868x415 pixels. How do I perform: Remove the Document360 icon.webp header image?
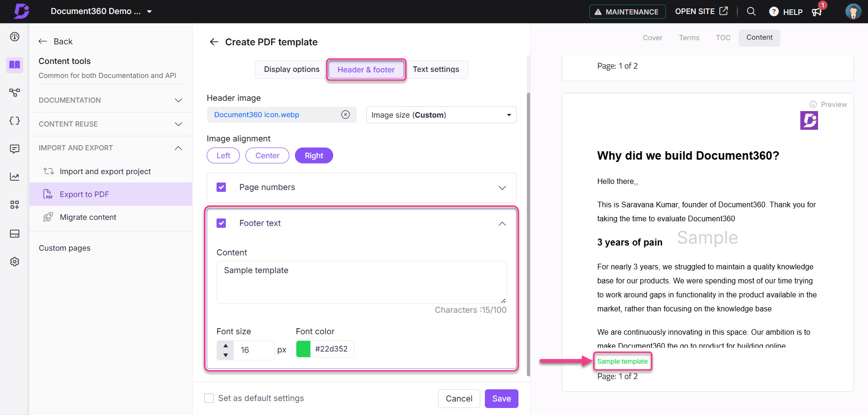click(x=345, y=114)
